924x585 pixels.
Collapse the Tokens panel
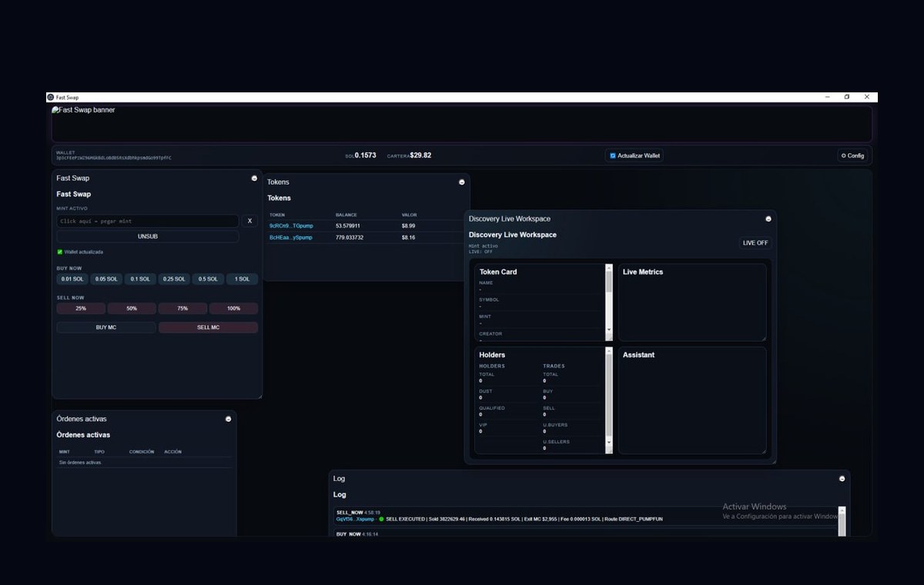tap(461, 182)
